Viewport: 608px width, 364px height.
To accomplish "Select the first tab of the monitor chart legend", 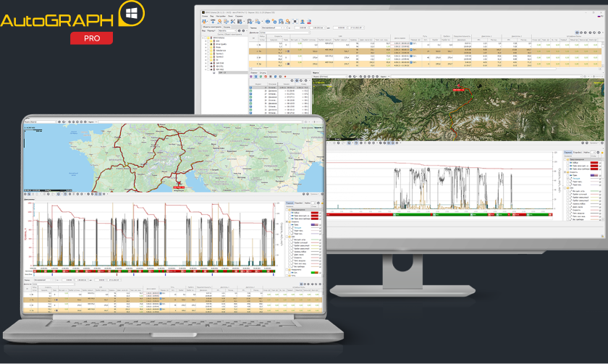I will (x=570, y=153).
